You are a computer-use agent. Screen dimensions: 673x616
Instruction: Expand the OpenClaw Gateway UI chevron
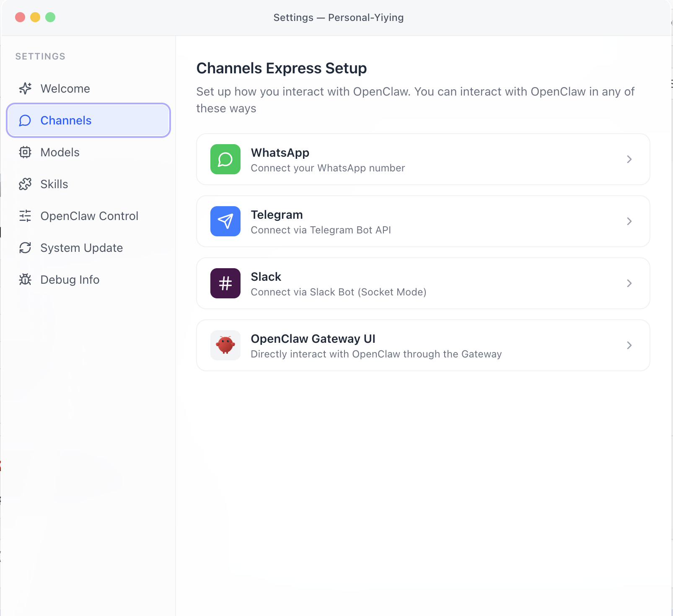click(629, 345)
